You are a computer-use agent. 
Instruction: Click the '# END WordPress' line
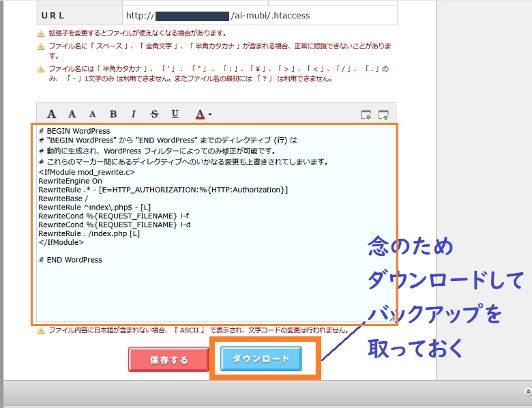(70, 260)
